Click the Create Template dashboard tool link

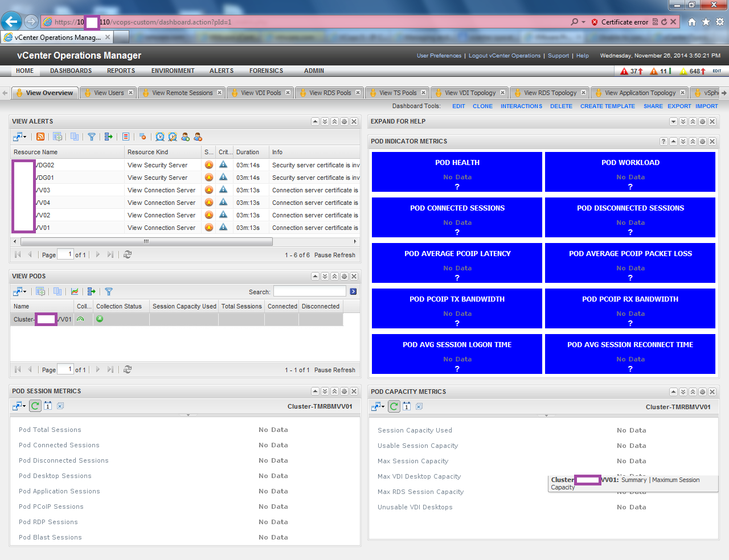click(607, 106)
